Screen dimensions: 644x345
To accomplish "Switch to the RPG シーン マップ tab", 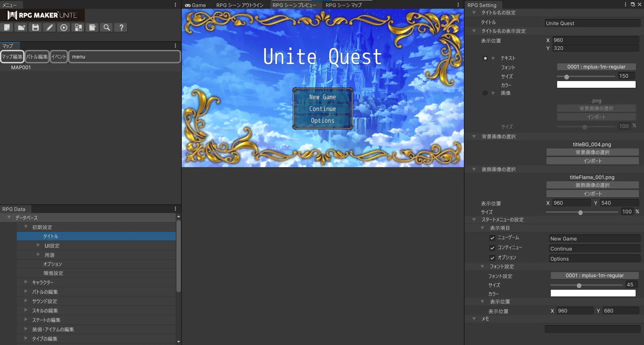I will pyautogui.click(x=343, y=5).
